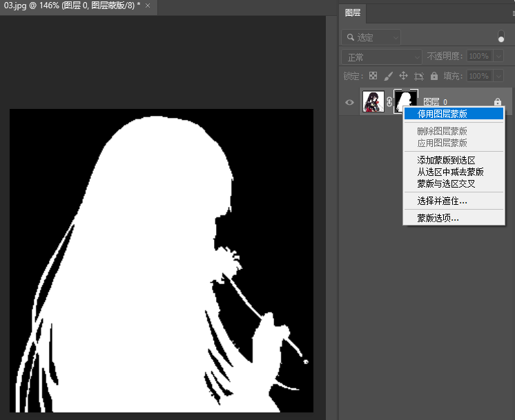Image resolution: width=515 pixels, height=420 pixels.
Task: Close the 03.jpg document tab
Action: (x=148, y=6)
